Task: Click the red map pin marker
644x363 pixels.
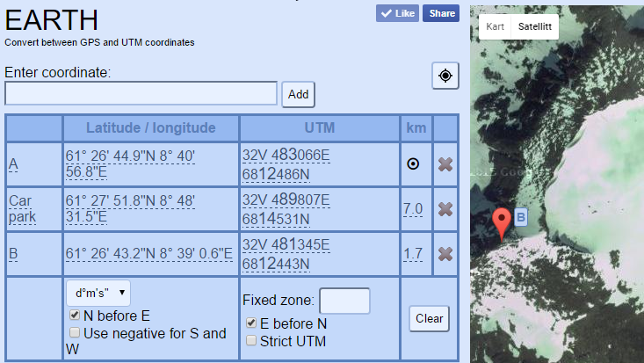Action: (x=502, y=223)
